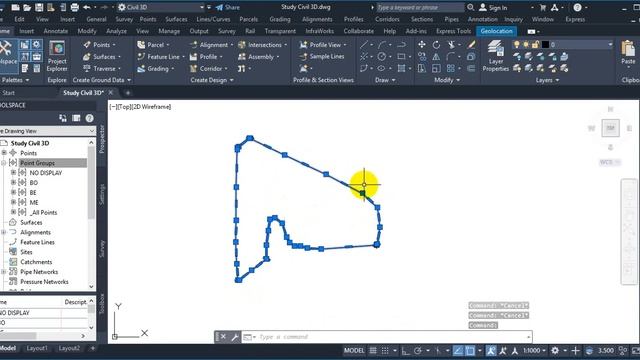Open the Autodesk App Store cart icon
This screenshot has height=360, width=640.
pyautogui.click(x=543, y=7)
